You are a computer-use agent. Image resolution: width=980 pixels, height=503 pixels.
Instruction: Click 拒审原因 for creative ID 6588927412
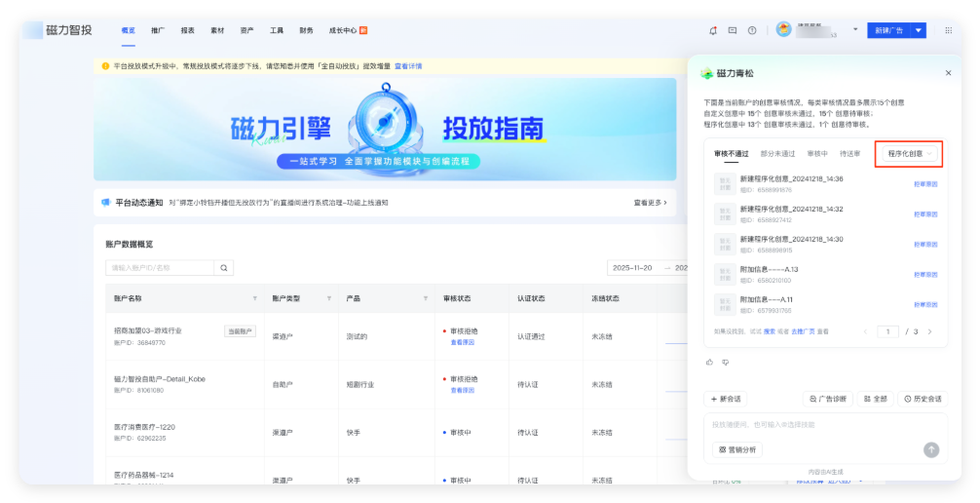tap(925, 214)
